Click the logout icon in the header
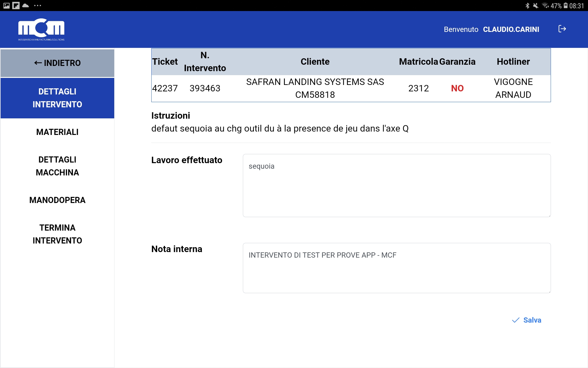Screen dimensions: 588x368 click(562, 29)
